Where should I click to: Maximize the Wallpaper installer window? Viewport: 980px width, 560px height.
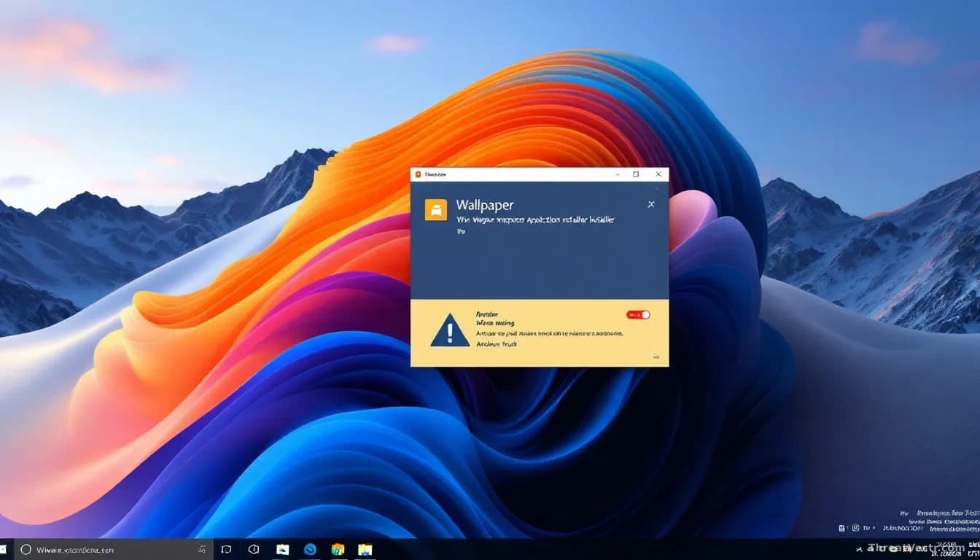click(636, 174)
